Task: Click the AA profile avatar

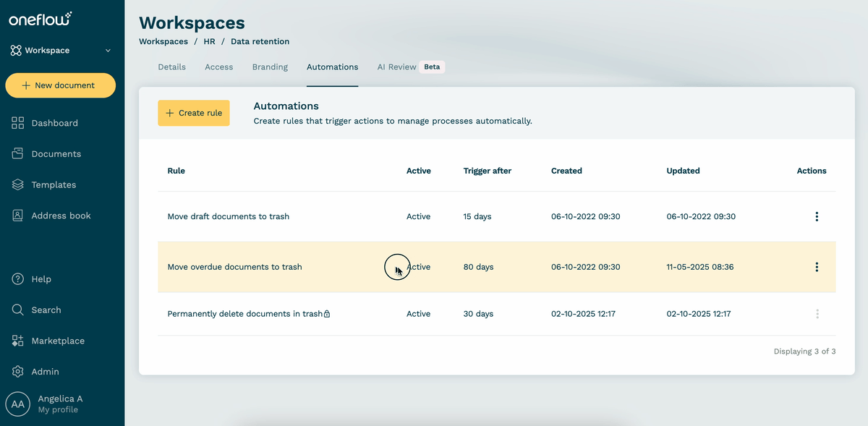Action: (x=19, y=404)
